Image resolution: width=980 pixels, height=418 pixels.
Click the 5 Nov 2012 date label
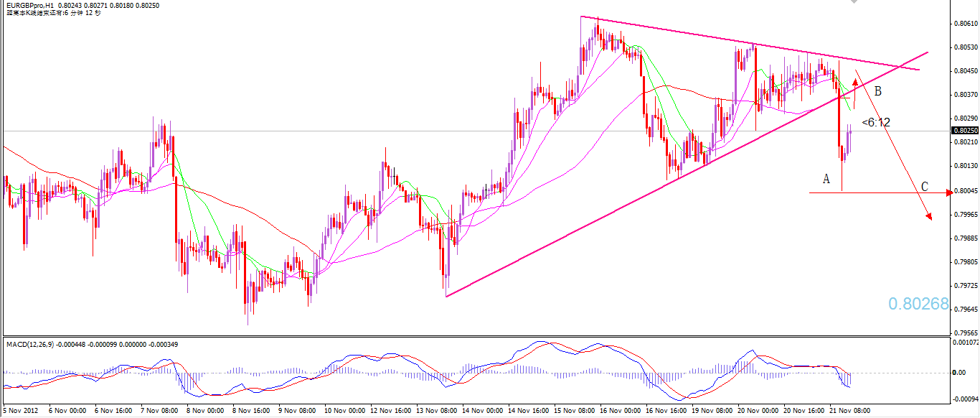coord(22,412)
